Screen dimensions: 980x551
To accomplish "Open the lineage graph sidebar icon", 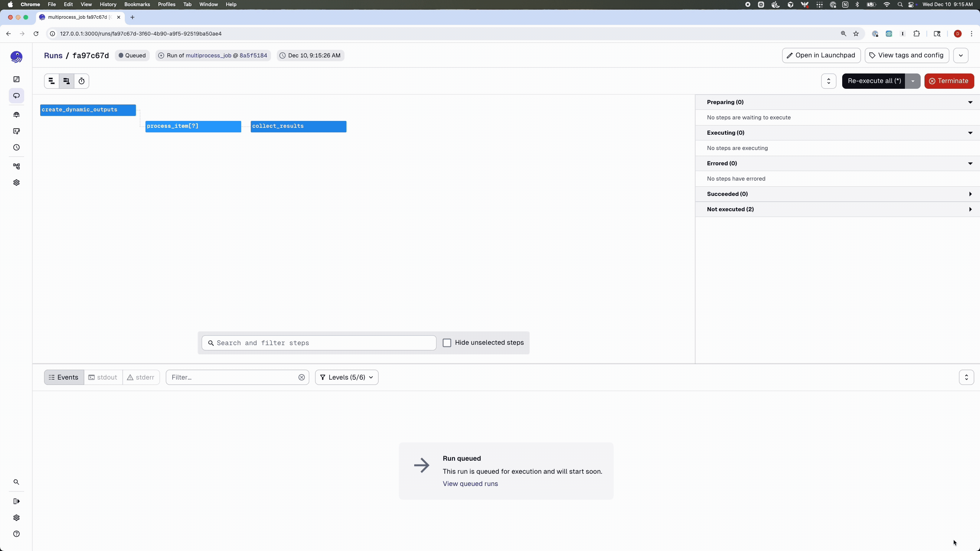I will pyautogui.click(x=16, y=166).
